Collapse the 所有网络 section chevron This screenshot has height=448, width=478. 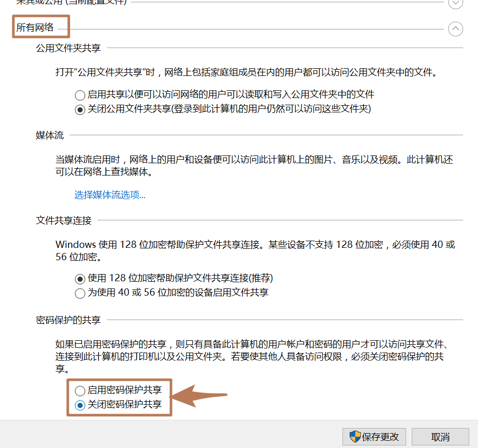coord(455,29)
